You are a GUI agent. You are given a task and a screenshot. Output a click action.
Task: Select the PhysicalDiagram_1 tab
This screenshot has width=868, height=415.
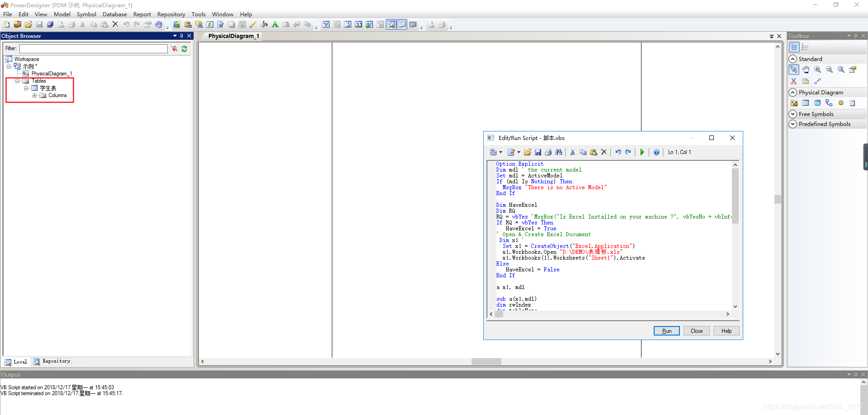[234, 36]
